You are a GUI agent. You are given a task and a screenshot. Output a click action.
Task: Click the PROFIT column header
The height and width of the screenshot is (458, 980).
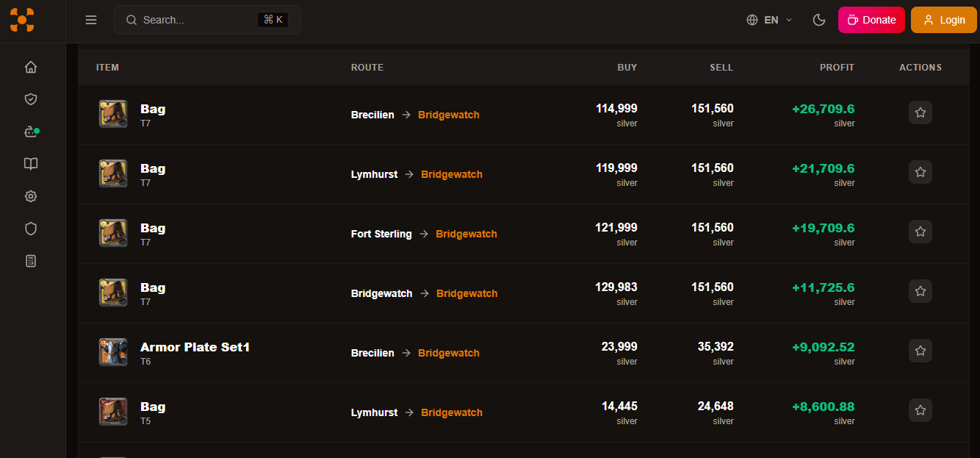[837, 67]
